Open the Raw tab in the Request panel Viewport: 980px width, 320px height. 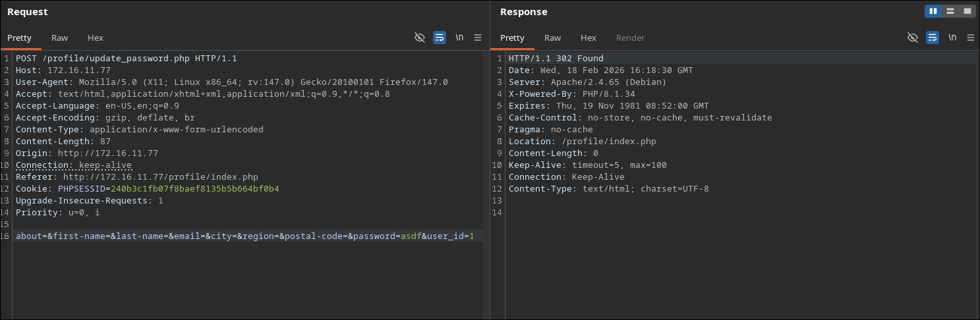pyautogui.click(x=59, y=38)
